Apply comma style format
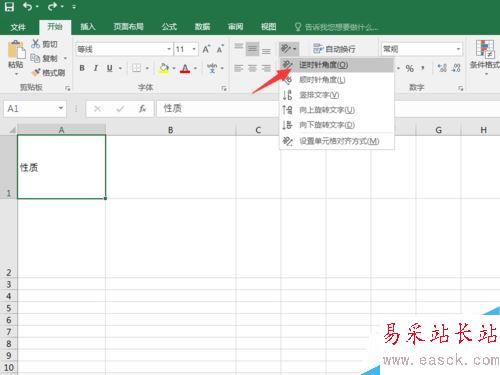Screen dimensions: 500x375 coord(423,68)
